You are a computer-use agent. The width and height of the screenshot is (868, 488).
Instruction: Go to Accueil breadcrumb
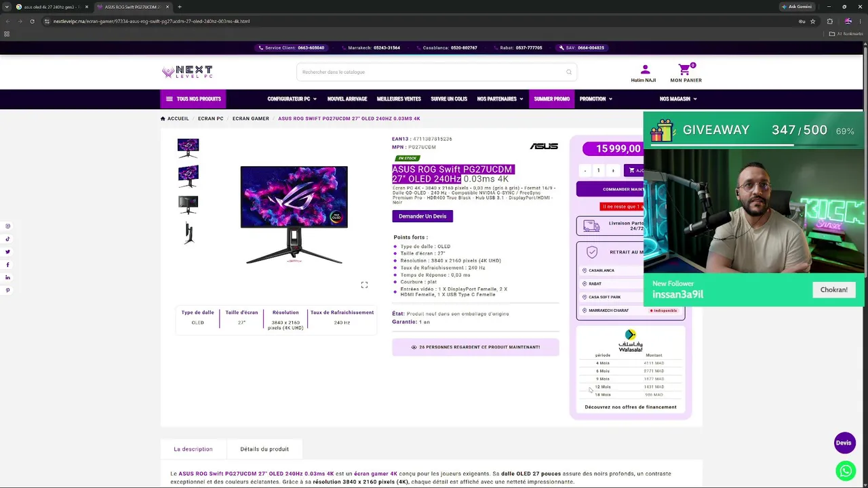coord(178,119)
